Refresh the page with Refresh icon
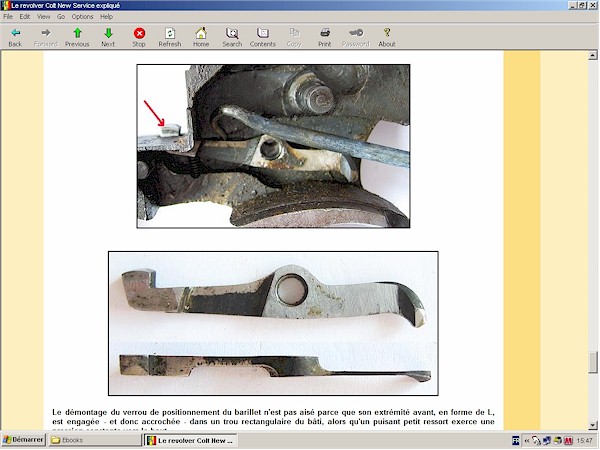This screenshot has width=600, height=450. 170,33
